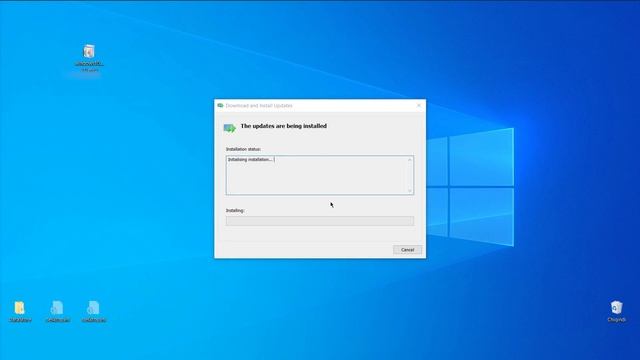
Task: Click the 'Installing:' label above the progress bar
Action: pos(235,211)
